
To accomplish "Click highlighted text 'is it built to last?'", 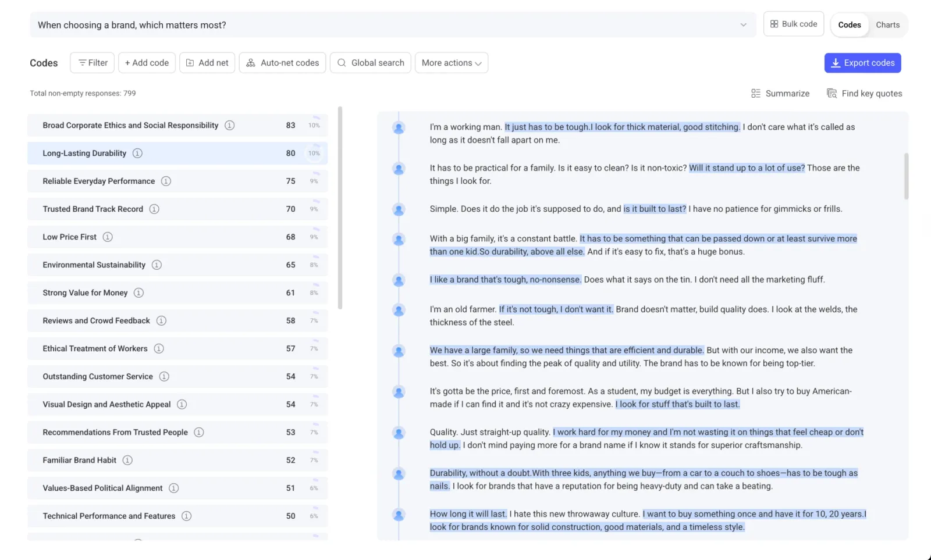I will coord(655,209).
